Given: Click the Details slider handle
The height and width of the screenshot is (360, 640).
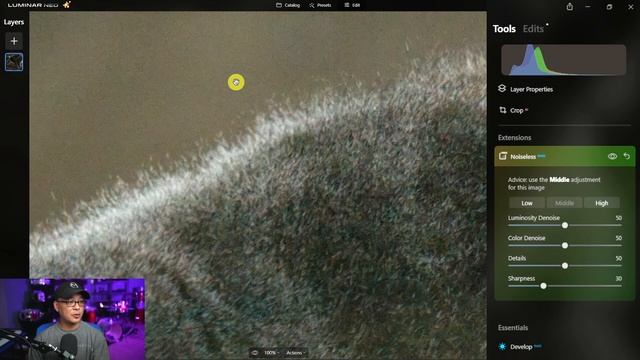Looking at the screenshot, I should (565, 266).
